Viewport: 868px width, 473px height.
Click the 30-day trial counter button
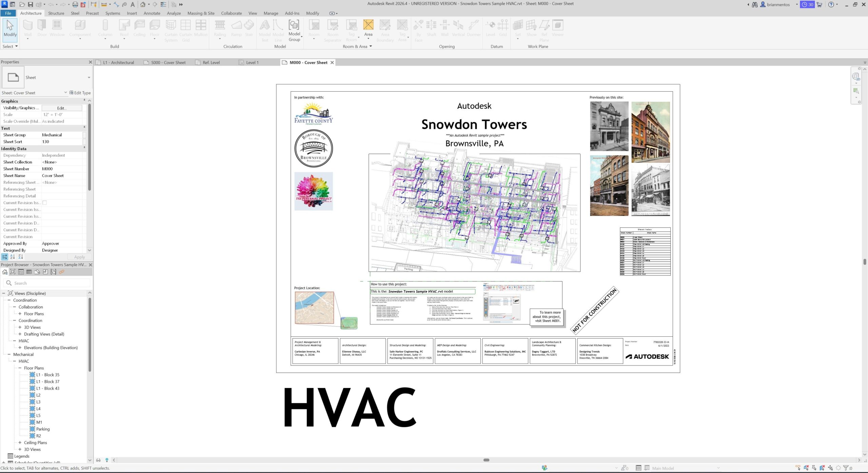pos(807,4)
